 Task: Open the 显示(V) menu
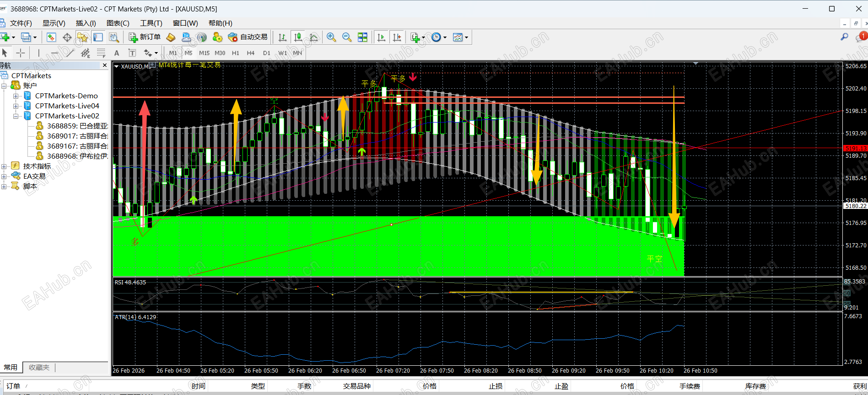54,23
